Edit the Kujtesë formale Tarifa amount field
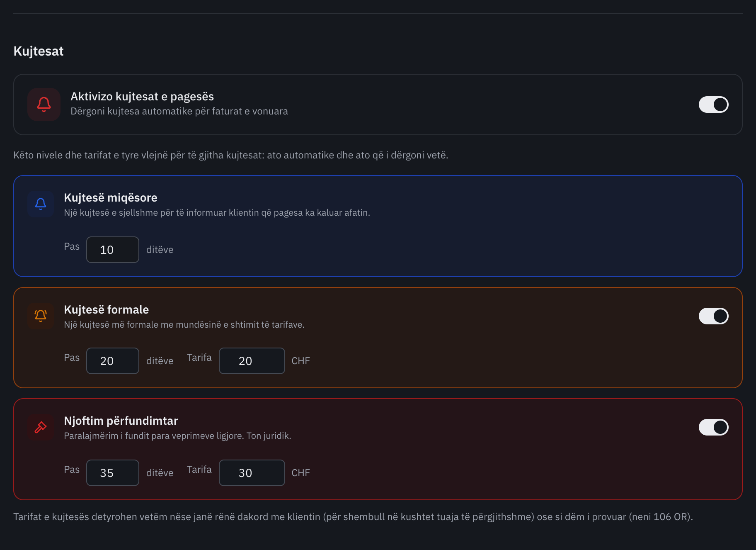 (252, 361)
